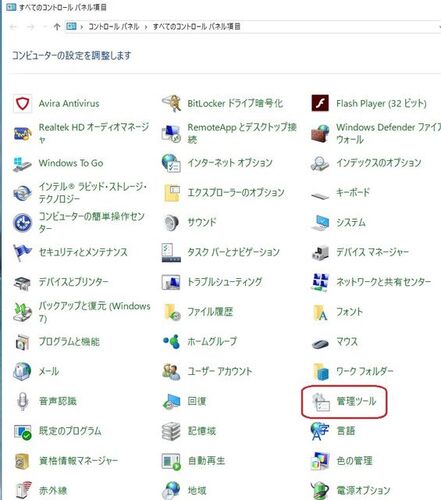The height and width of the screenshot is (500, 441).
Task: Click the コントロール パネル breadcrumb item
Action: [113, 27]
